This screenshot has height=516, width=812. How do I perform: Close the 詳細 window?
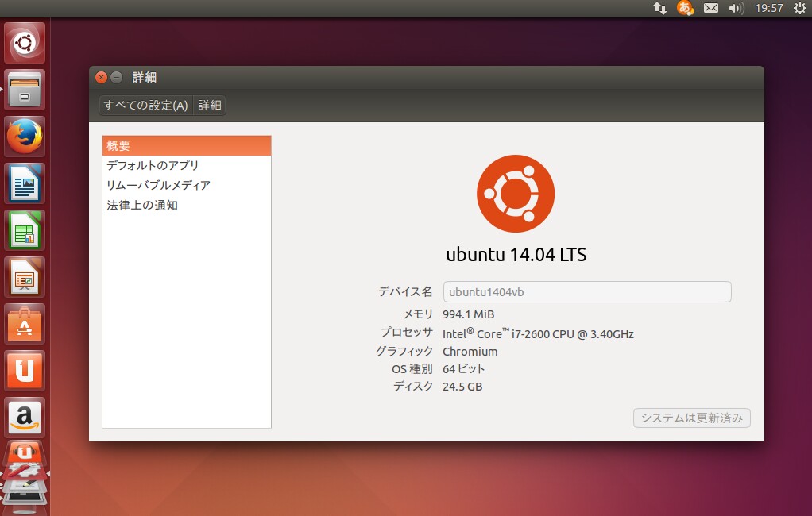102,78
